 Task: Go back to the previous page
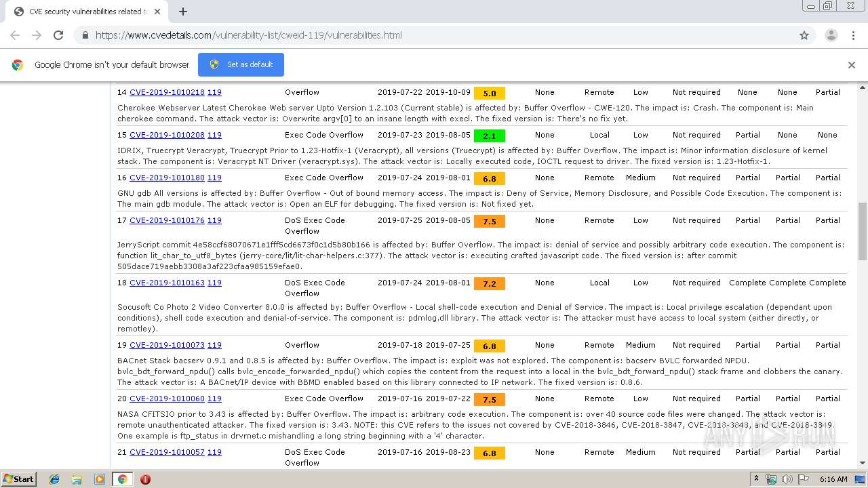(x=15, y=35)
